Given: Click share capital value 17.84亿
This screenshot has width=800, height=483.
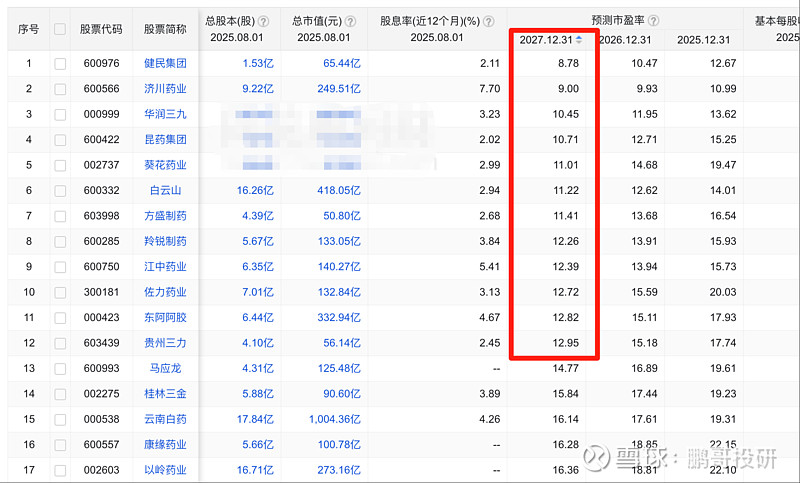Looking at the screenshot, I should (x=255, y=419).
